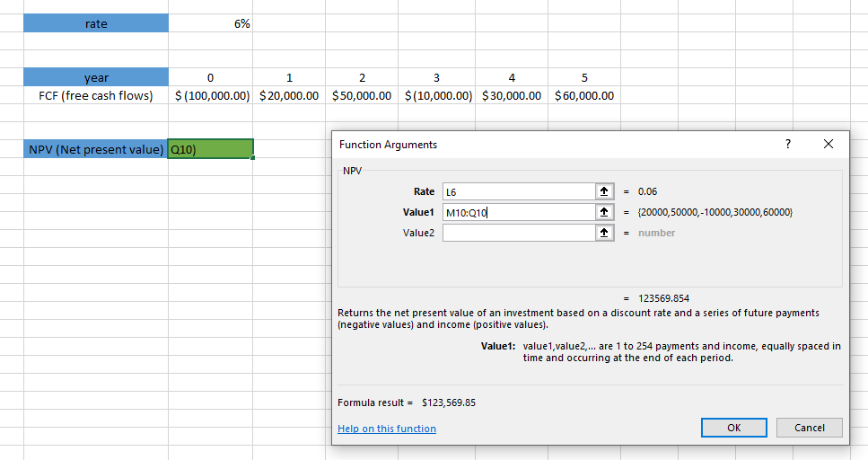This screenshot has height=460, width=868.
Task: Click the range selector icon beside Value1 field
Action: [x=604, y=212]
